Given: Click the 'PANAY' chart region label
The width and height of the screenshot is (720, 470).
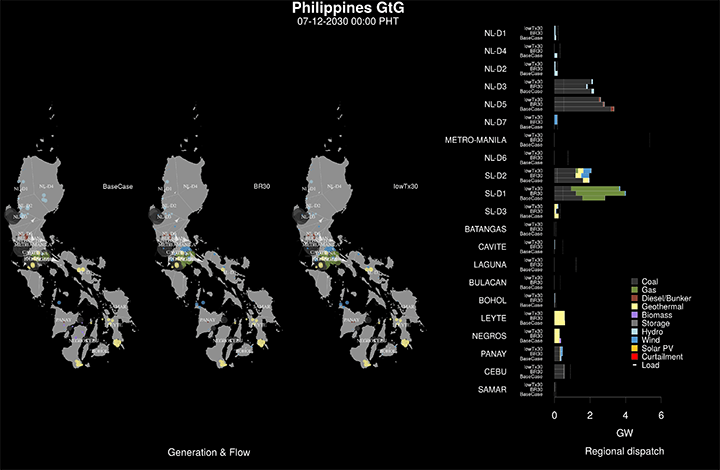Looking at the screenshot, I should [x=493, y=354].
